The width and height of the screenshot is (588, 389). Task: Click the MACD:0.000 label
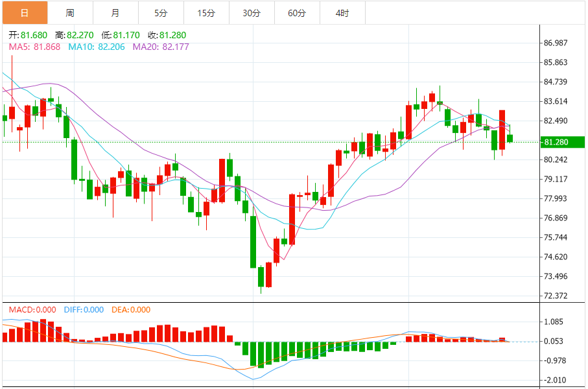tap(32, 310)
